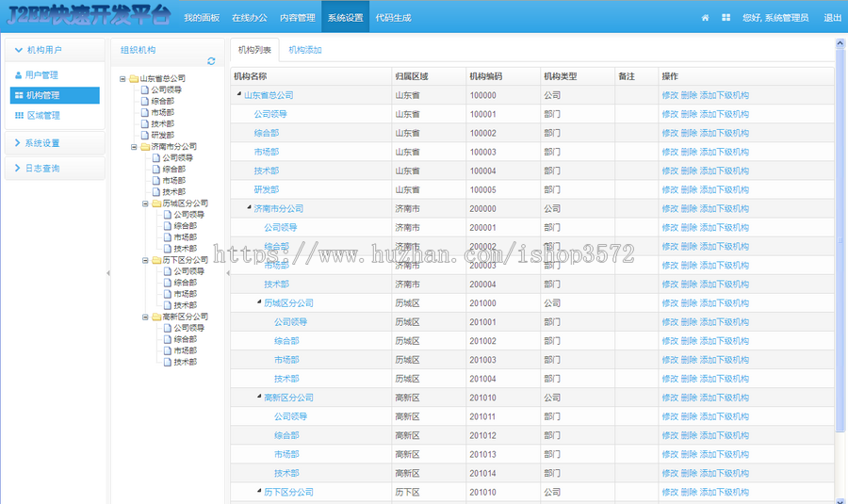The height and width of the screenshot is (504, 848).
Task: Collapse 高新区分公司 node in tree
Action: coord(145,317)
